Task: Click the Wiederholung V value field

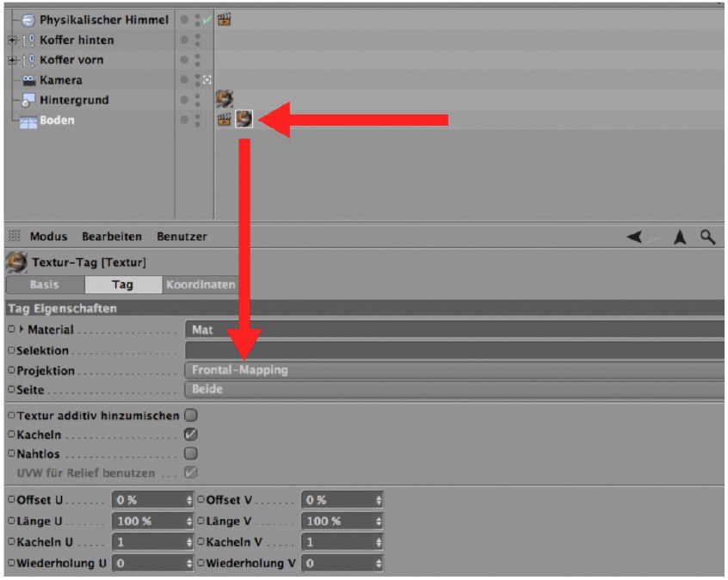Action: point(338,564)
